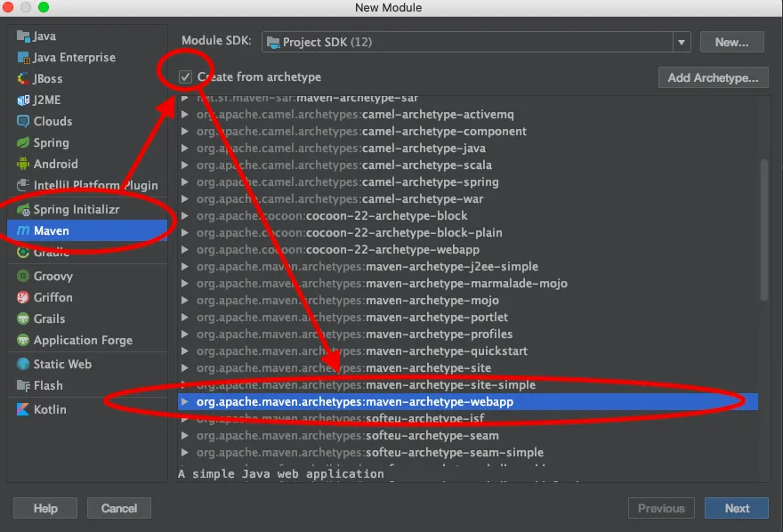Select maven-archetype-portlet archetype
The height and width of the screenshot is (532, 783).
pyautogui.click(x=468, y=318)
